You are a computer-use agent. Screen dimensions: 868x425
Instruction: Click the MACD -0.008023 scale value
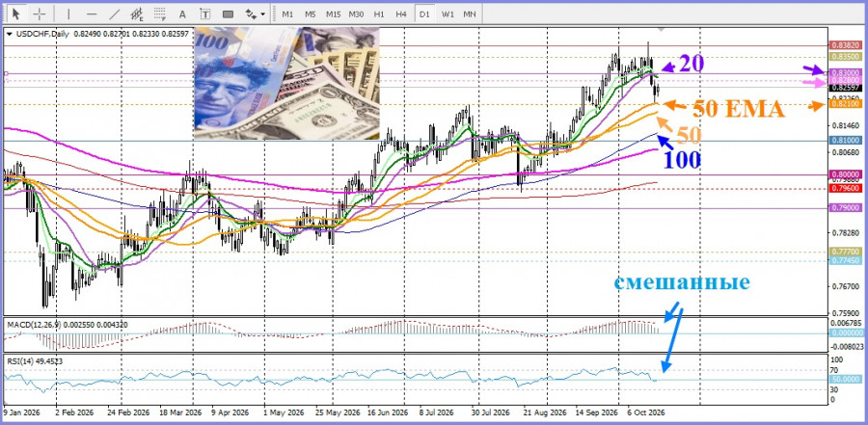pyautogui.click(x=847, y=346)
